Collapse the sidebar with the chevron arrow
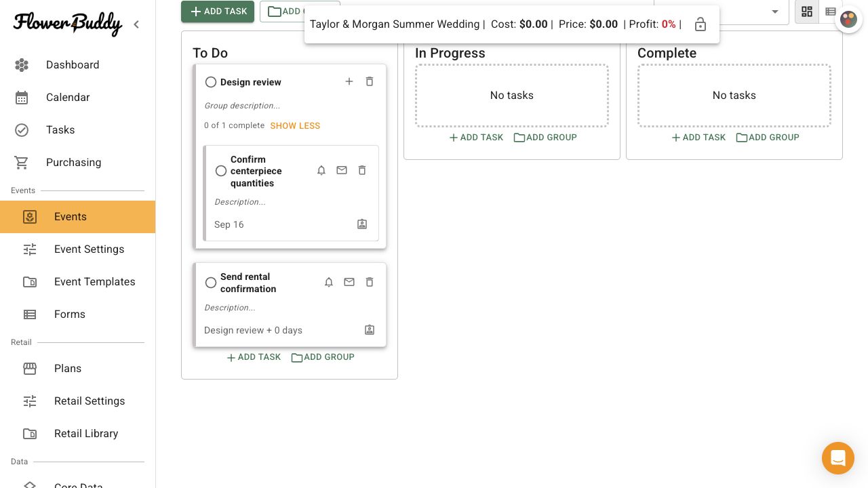868x488 pixels. pyautogui.click(x=136, y=24)
